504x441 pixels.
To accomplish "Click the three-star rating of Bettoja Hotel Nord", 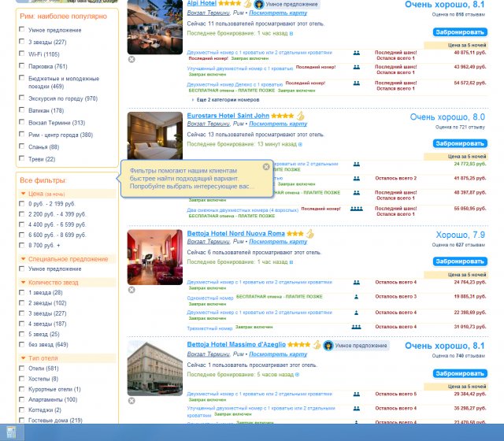I will pos(295,234).
